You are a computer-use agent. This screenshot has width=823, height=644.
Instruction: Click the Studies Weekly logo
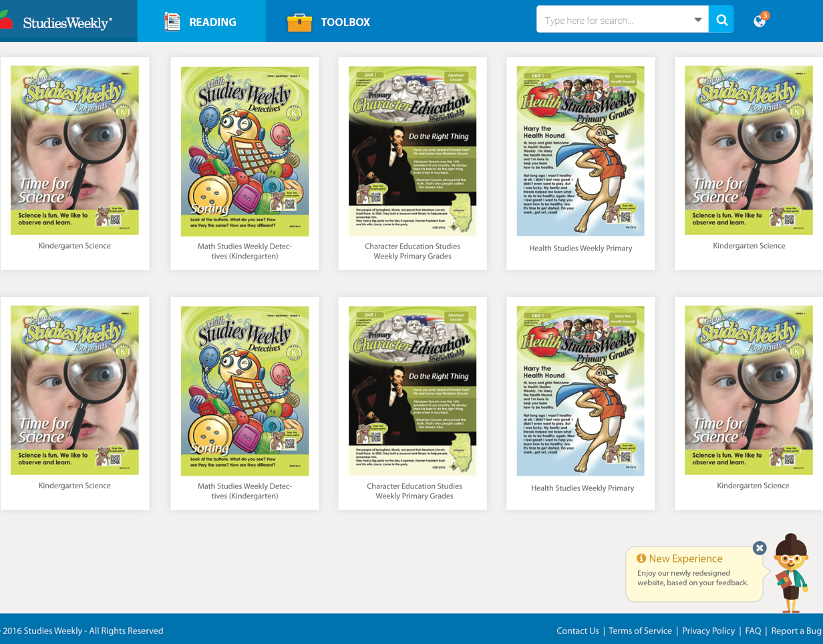(56, 22)
